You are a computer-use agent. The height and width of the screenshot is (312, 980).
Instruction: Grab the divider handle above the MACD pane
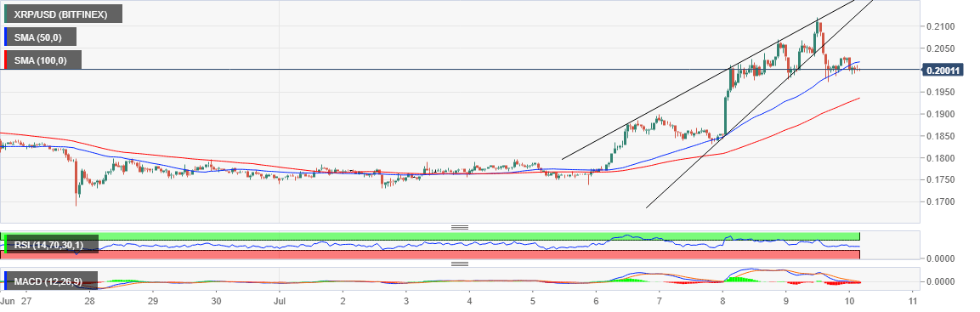pos(460,264)
